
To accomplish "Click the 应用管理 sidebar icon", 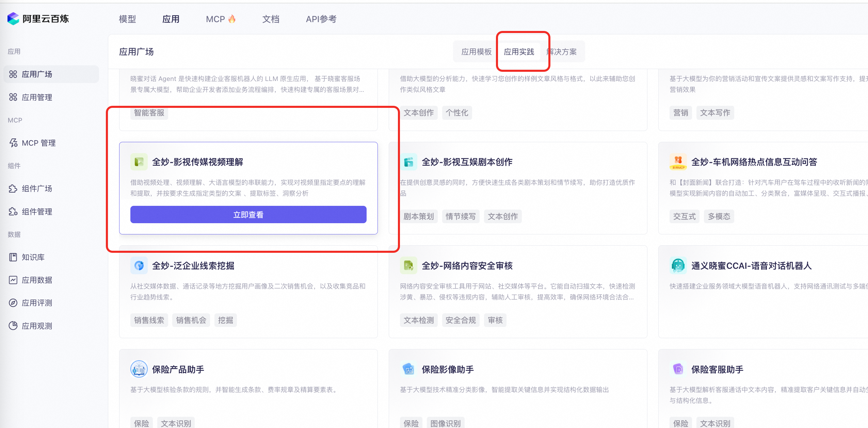I will click(13, 97).
